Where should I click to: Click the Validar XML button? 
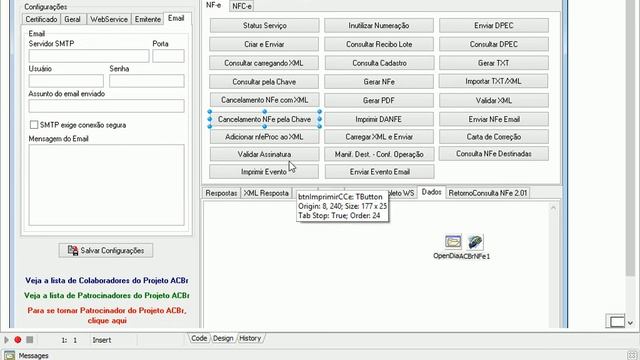click(x=494, y=100)
